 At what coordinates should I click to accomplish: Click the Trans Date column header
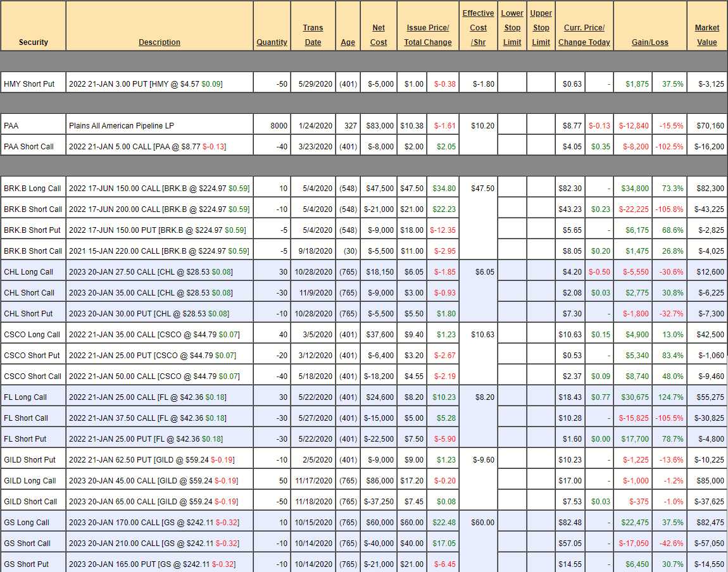pyautogui.click(x=313, y=35)
